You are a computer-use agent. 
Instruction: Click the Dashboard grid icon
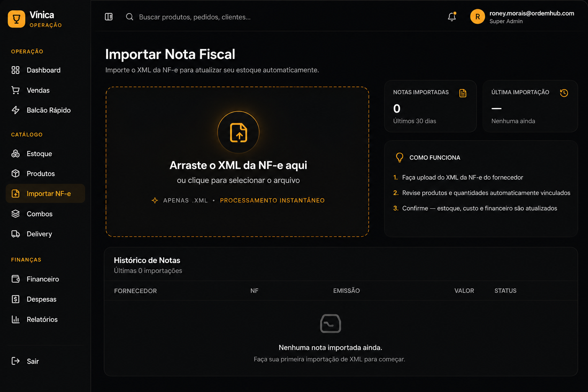15,70
